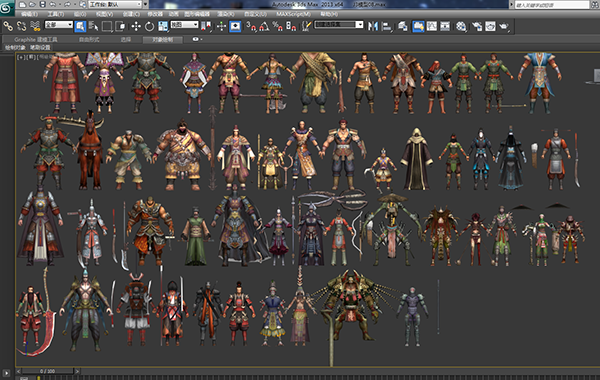Open the MAXScript(M) menu
Viewport: 600px width, 380px height.
293,14
